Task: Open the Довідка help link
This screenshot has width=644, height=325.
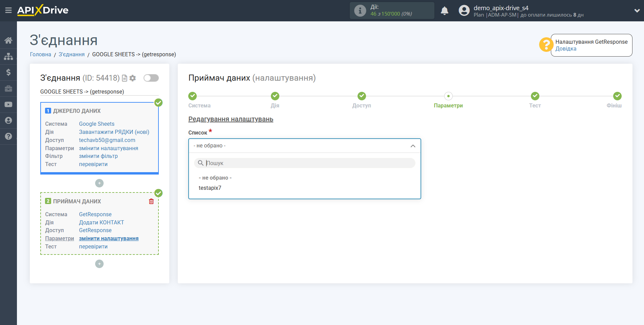Action: point(566,49)
